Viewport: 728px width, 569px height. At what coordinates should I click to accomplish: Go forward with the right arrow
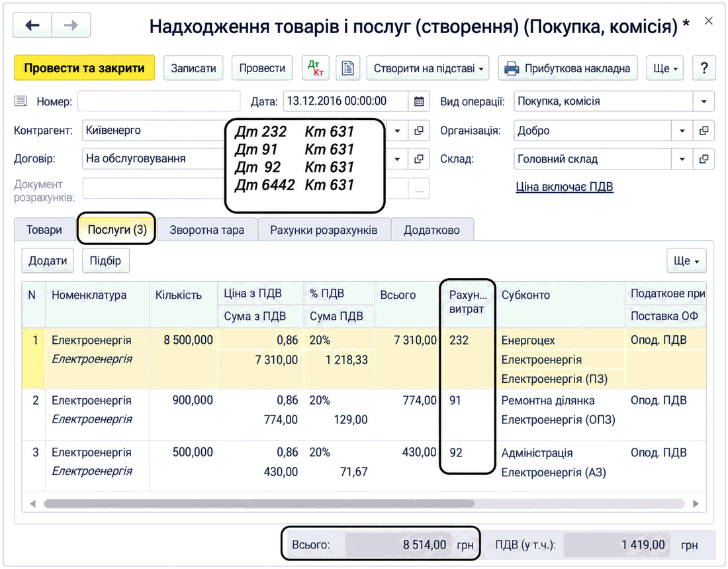pyautogui.click(x=71, y=25)
